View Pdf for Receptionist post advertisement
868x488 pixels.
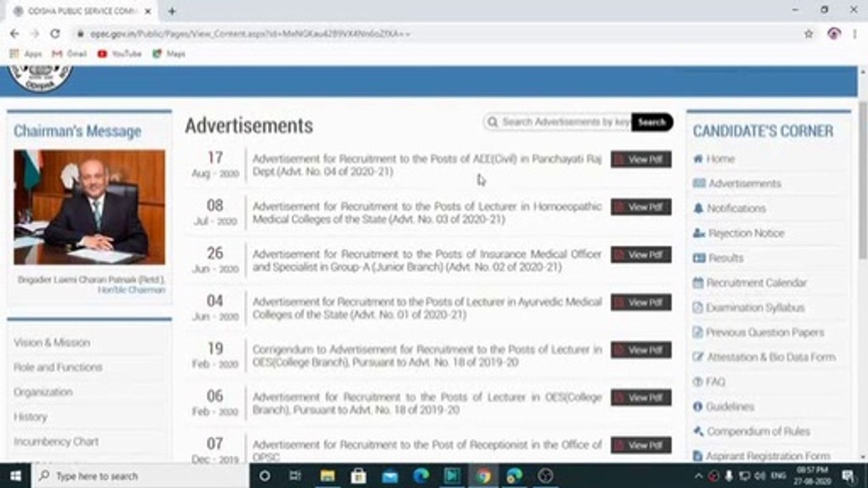(641, 445)
